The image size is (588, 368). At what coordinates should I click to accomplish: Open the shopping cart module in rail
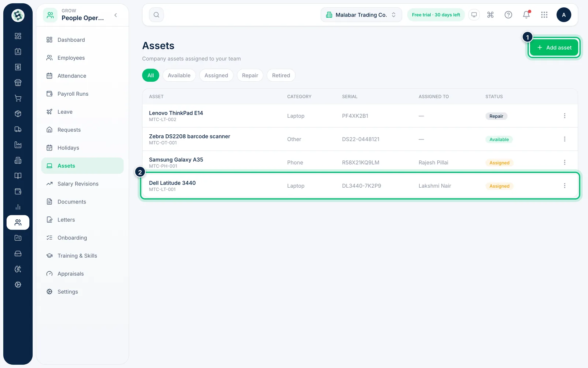[18, 98]
